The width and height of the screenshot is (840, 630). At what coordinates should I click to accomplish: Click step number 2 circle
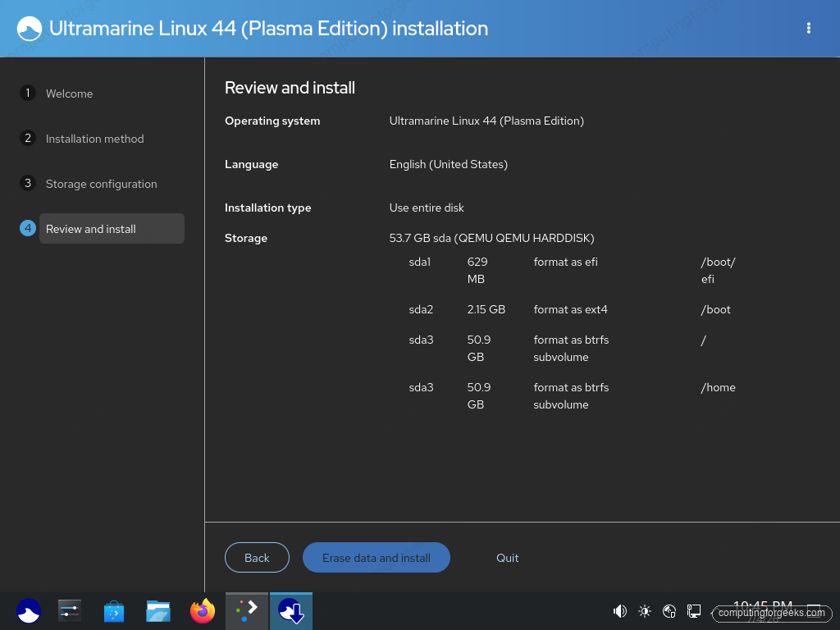click(28, 138)
